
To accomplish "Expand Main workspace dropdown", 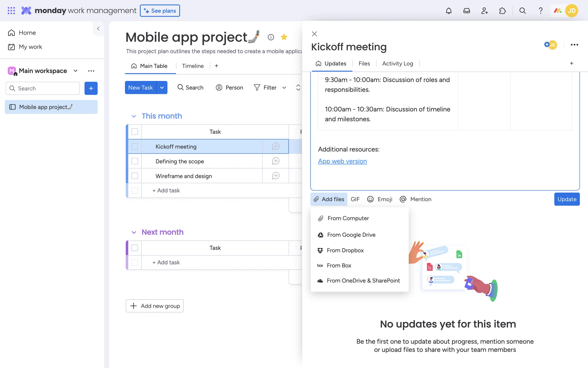I will click(x=76, y=71).
